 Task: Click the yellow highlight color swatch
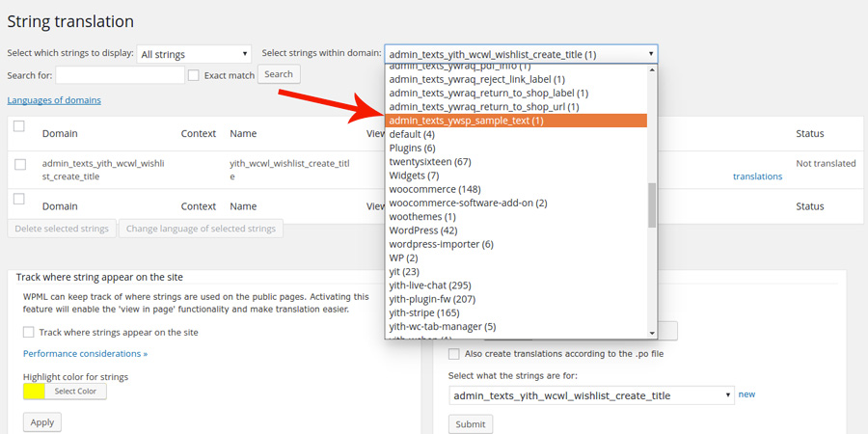coord(34,392)
